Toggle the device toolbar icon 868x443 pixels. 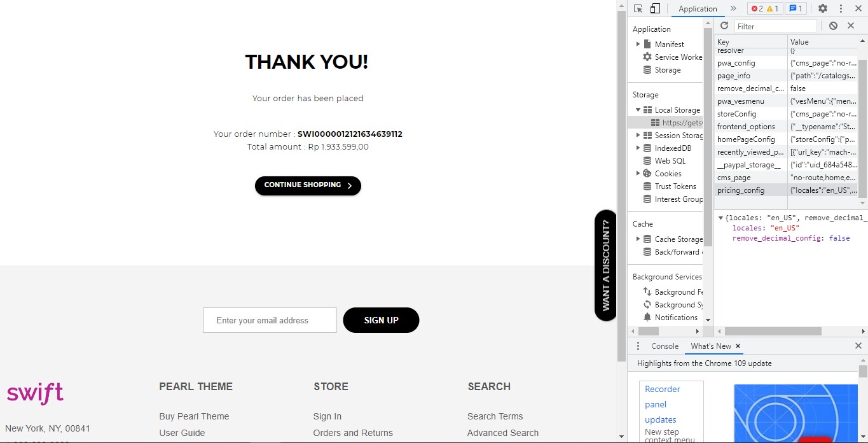655,8
